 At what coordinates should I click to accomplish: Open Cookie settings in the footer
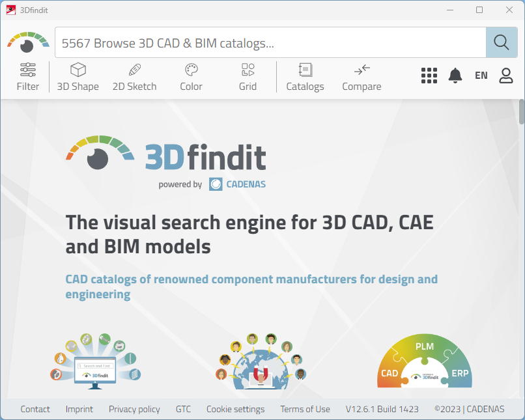[235, 409]
